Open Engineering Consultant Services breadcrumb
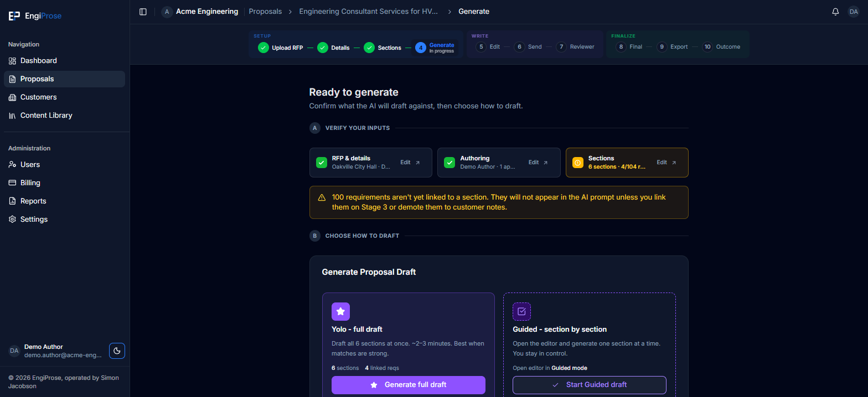This screenshot has height=397, width=868. [369, 12]
